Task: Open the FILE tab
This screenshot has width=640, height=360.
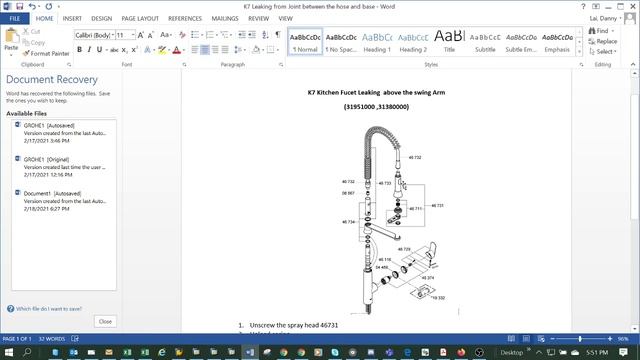Action: click(x=15, y=18)
